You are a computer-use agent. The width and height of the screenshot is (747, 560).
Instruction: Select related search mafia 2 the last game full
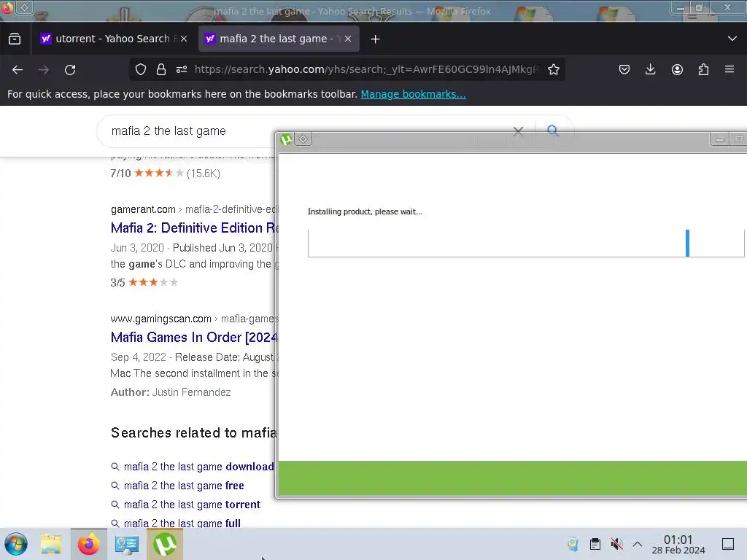pyautogui.click(x=182, y=523)
